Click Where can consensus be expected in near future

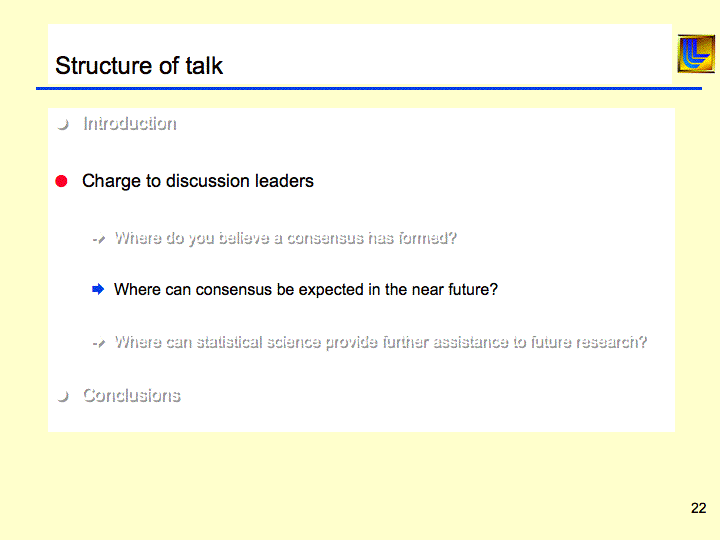306,290
